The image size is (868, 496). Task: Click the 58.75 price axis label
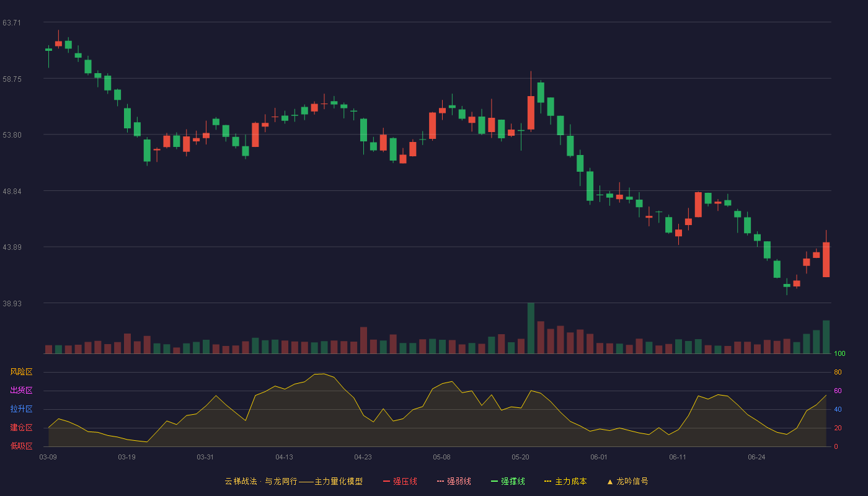pyautogui.click(x=12, y=79)
